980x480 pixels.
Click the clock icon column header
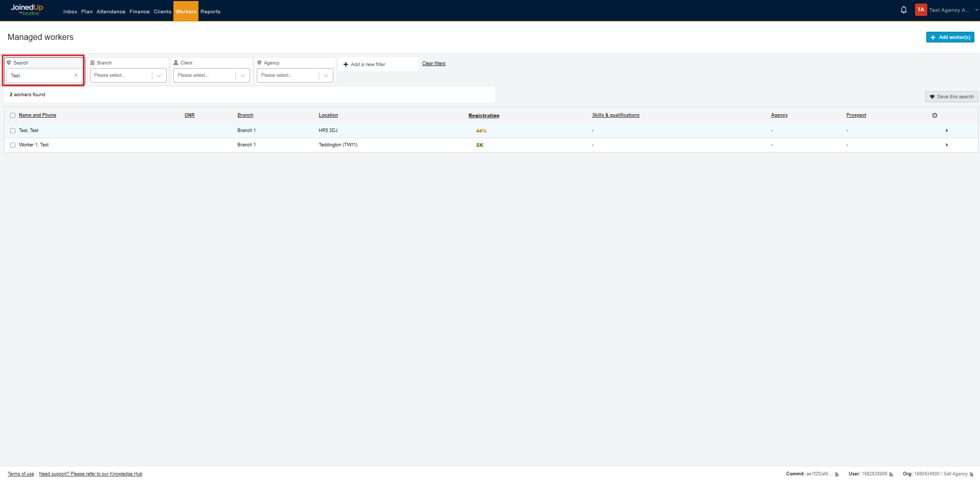pos(934,115)
